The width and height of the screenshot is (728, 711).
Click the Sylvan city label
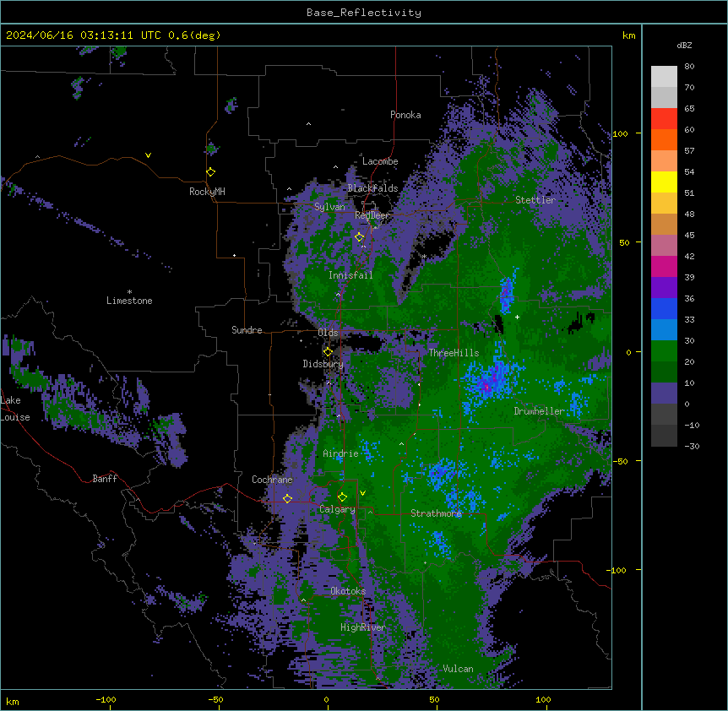(x=329, y=207)
